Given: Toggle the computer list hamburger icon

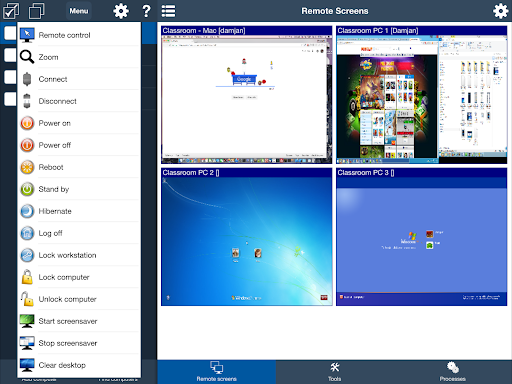Looking at the screenshot, I should (168, 11).
